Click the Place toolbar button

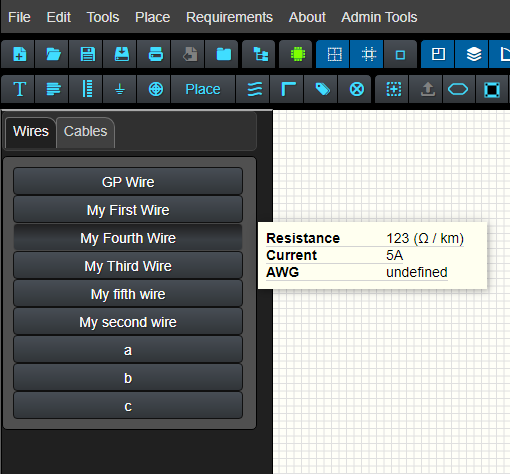[x=203, y=89]
